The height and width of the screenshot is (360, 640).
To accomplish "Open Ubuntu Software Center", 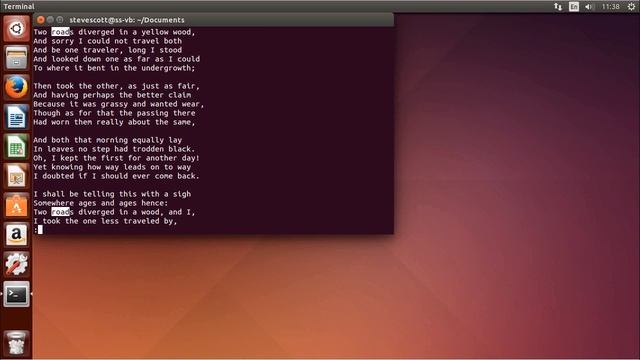I will (x=16, y=205).
